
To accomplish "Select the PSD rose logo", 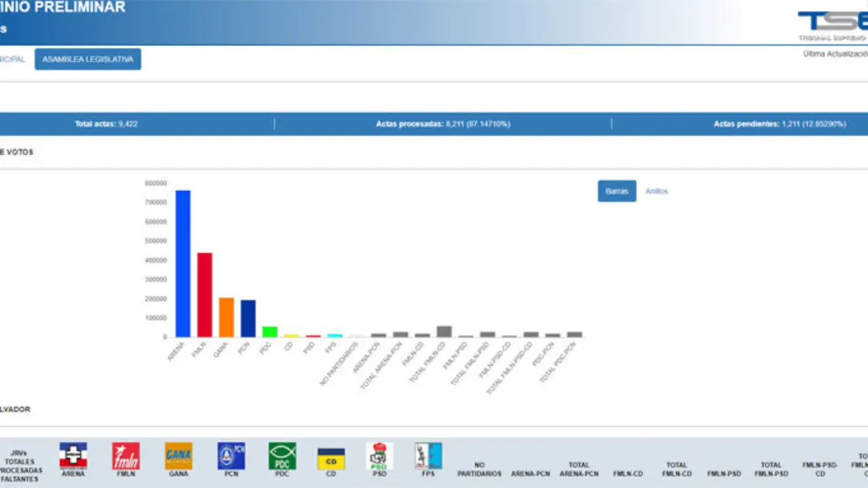I will (x=379, y=456).
